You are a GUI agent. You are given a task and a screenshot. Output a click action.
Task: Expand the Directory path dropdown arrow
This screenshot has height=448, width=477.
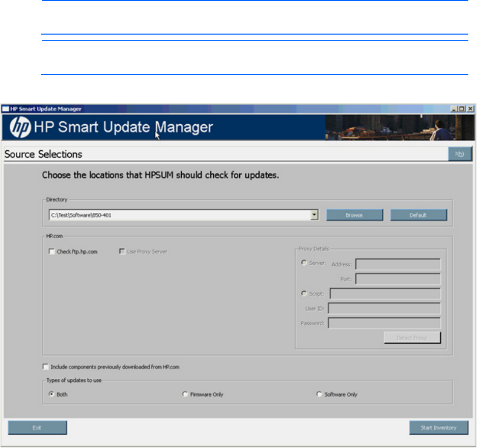[x=315, y=215]
